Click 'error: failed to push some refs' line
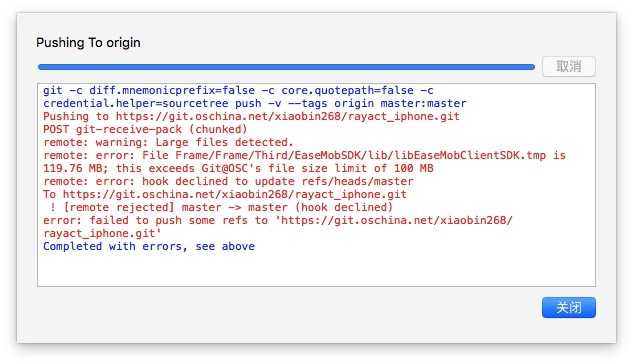633x364 pixels. coord(278,220)
